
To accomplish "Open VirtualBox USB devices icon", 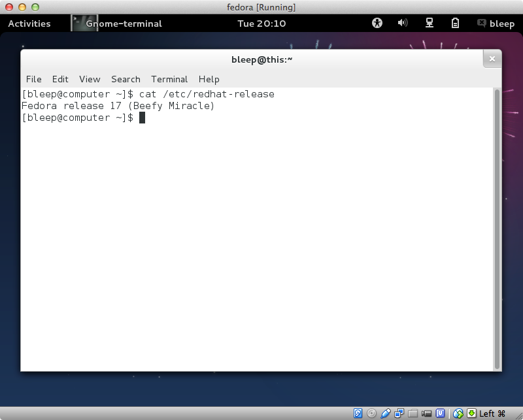I will pos(386,413).
